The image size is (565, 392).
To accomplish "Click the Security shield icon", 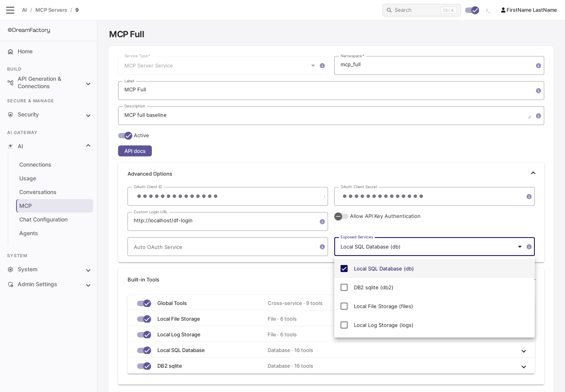I will click(x=11, y=114).
